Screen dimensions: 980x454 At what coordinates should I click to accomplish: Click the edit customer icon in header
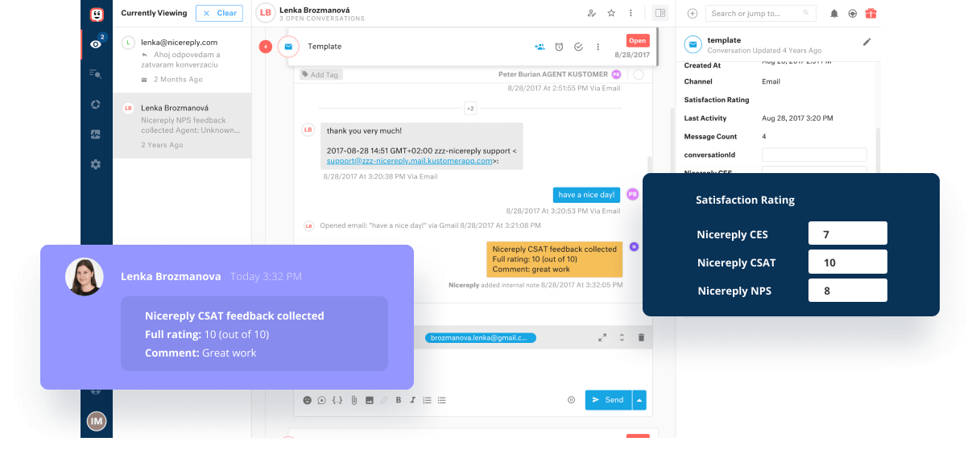(x=592, y=13)
